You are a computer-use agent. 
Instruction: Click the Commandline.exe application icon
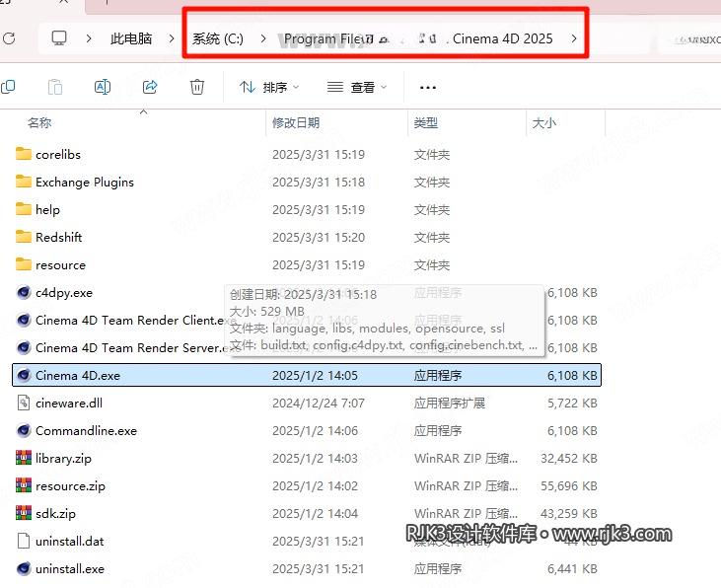click(24, 430)
